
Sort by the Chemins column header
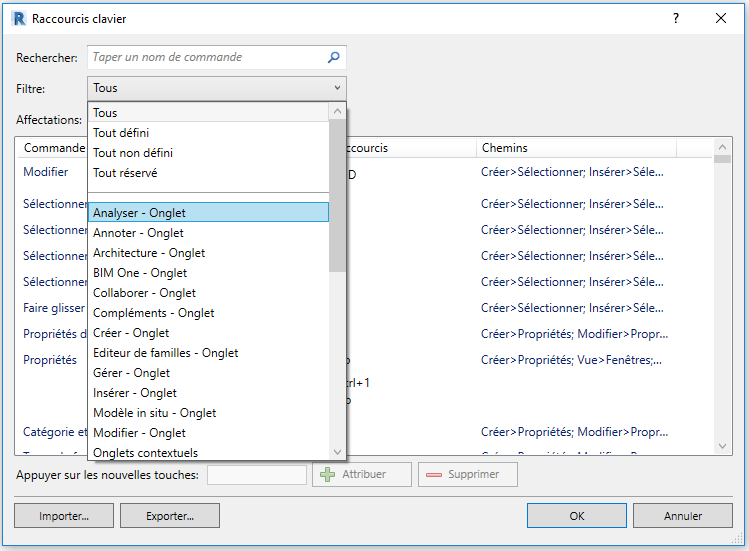coord(576,148)
